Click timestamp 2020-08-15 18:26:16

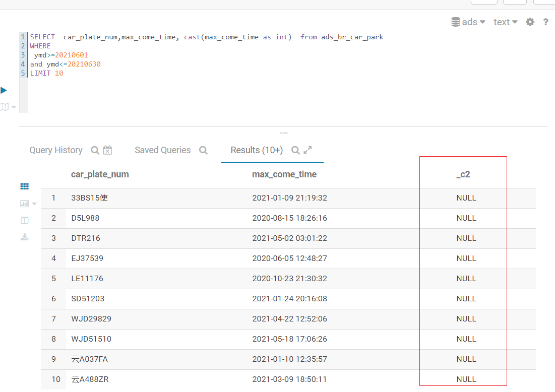pos(289,218)
